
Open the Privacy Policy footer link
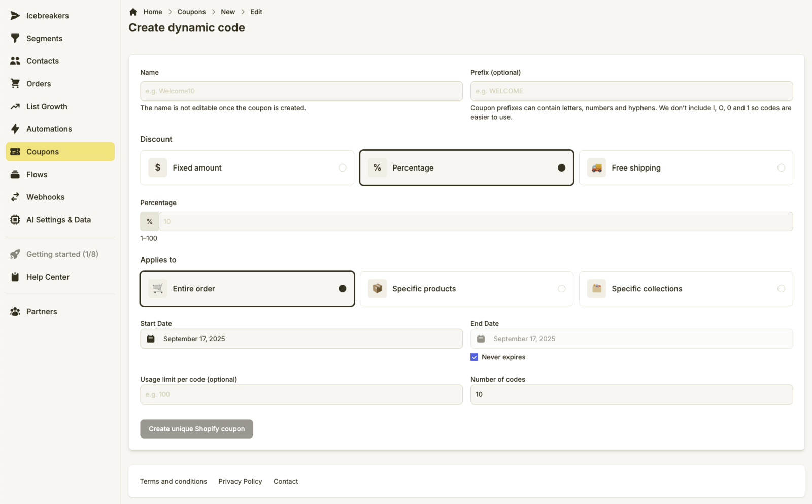click(x=240, y=481)
